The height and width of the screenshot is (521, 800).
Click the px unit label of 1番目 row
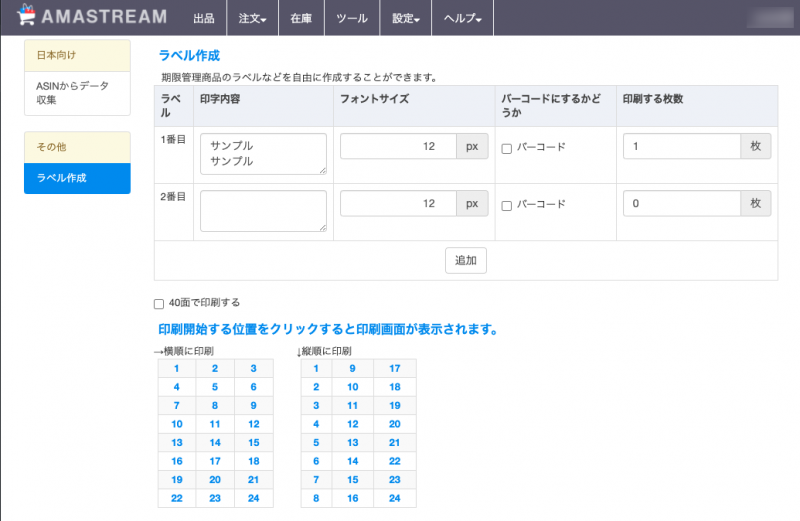(472, 146)
